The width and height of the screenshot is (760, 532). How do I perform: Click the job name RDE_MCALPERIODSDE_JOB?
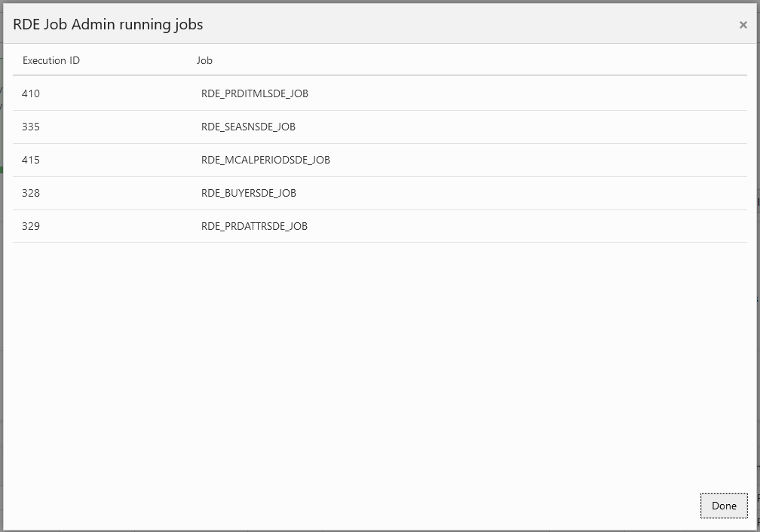pos(266,160)
